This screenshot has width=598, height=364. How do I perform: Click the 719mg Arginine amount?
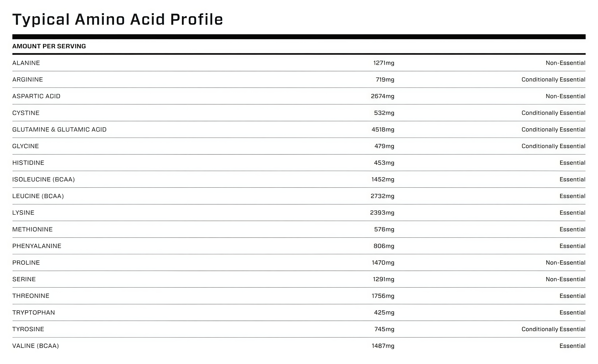tap(385, 80)
